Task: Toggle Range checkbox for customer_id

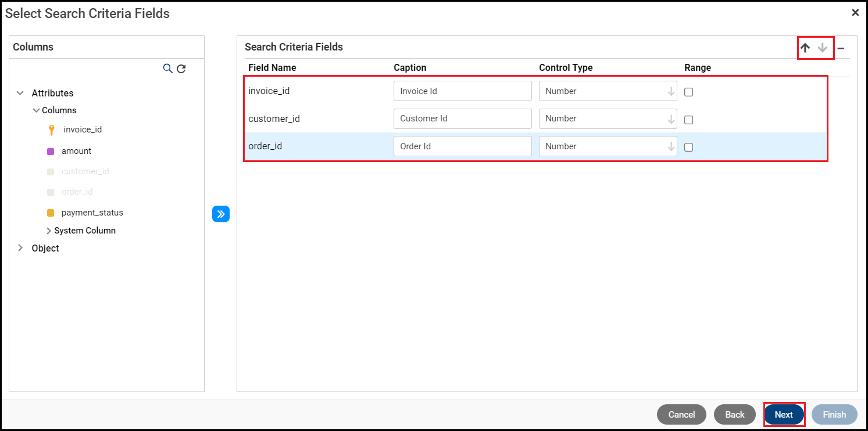Action: pyautogui.click(x=689, y=120)
